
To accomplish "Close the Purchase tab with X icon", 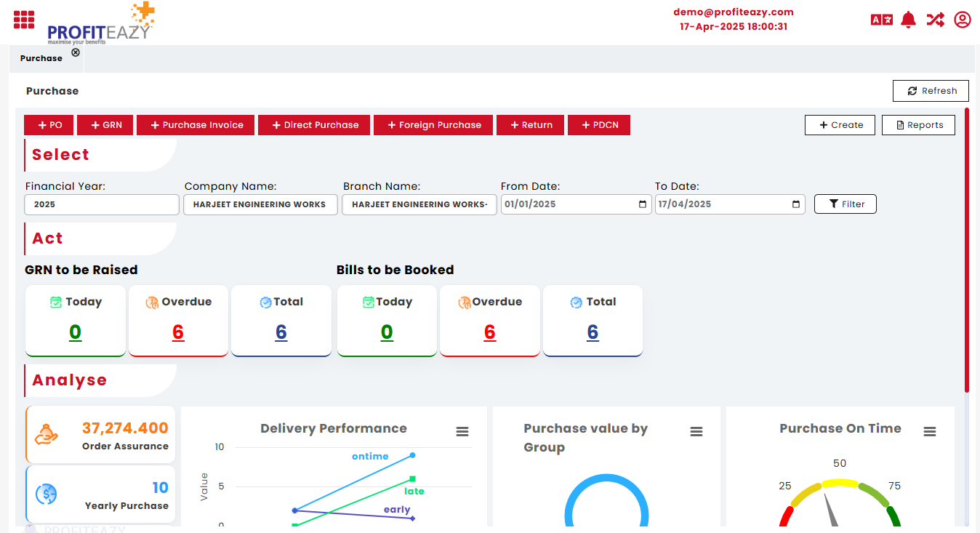I will coord(76,52).
